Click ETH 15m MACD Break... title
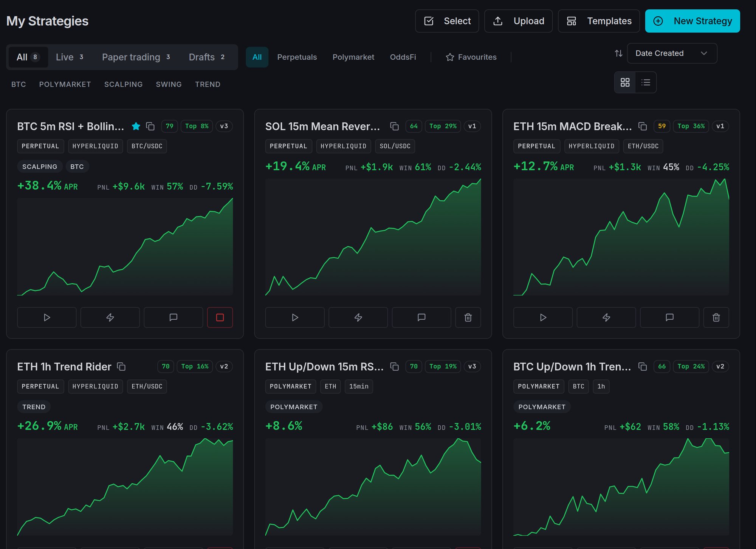 tap(572, 127)
